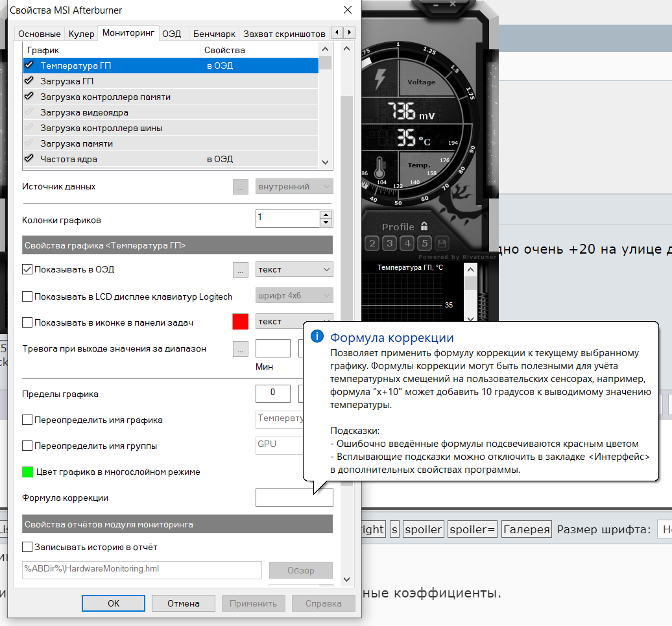Select Afterburner profile slot 2
The image size is (672, 626).
372,243
